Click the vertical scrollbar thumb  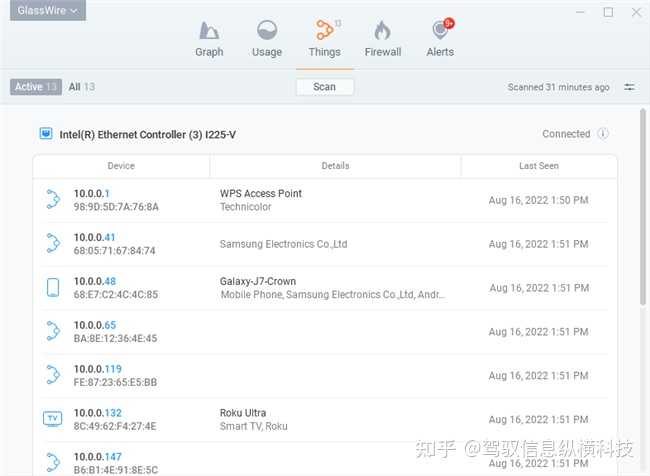[643, 207]
